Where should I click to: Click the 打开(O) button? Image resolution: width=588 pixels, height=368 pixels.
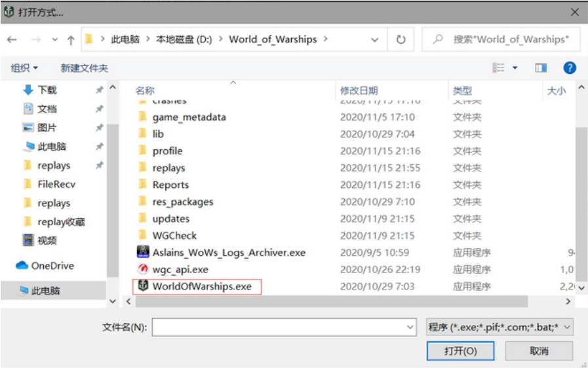[460, 351]
